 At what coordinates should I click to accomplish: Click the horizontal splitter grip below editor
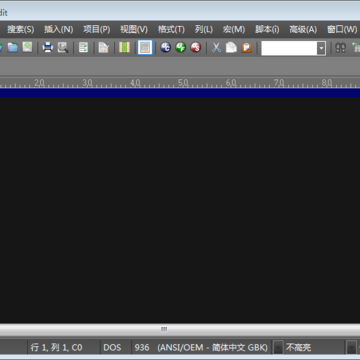tap(164, 329)
